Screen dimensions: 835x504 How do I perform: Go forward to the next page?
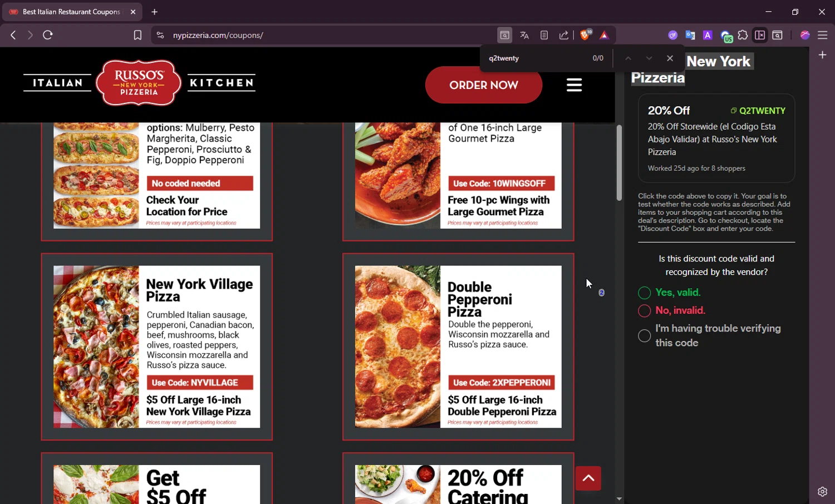(30, 35)
